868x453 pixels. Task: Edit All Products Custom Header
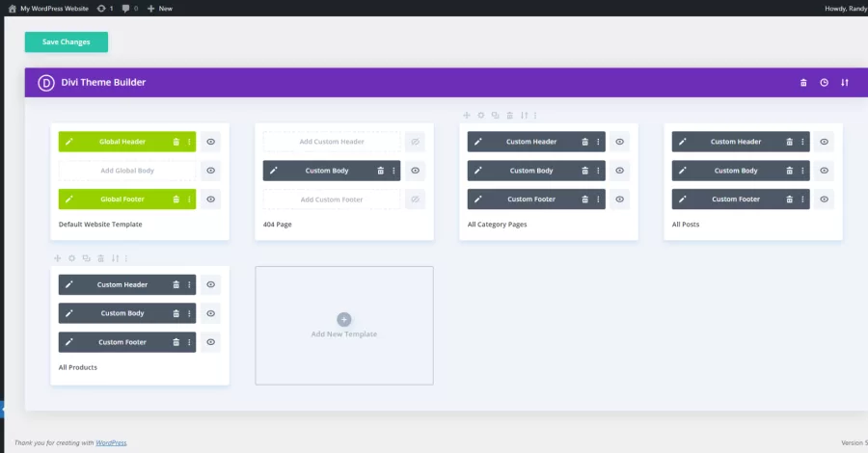(69, 284)
